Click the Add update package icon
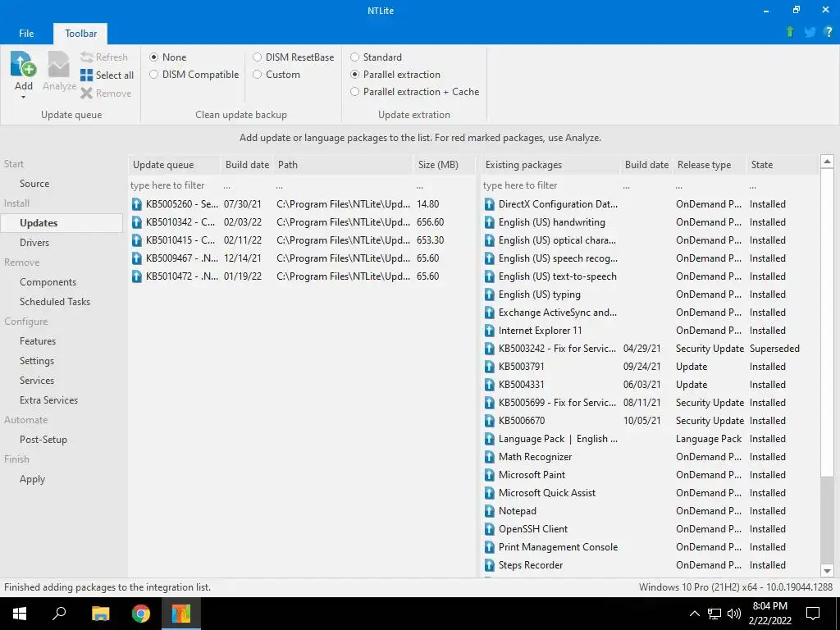 23,65
